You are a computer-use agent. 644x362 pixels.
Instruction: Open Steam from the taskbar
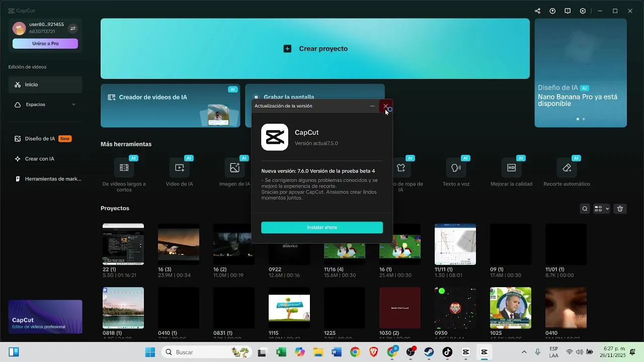tap(429, 352)
